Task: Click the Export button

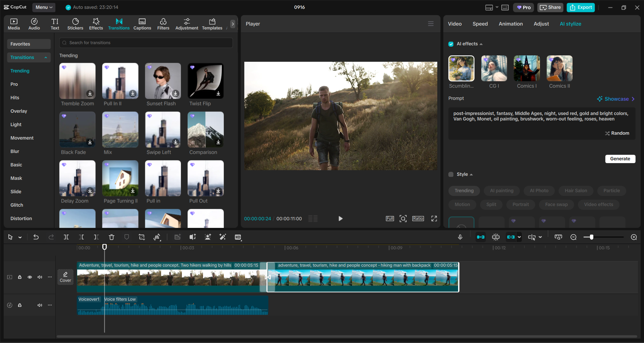Action: (x=581, y=7)
